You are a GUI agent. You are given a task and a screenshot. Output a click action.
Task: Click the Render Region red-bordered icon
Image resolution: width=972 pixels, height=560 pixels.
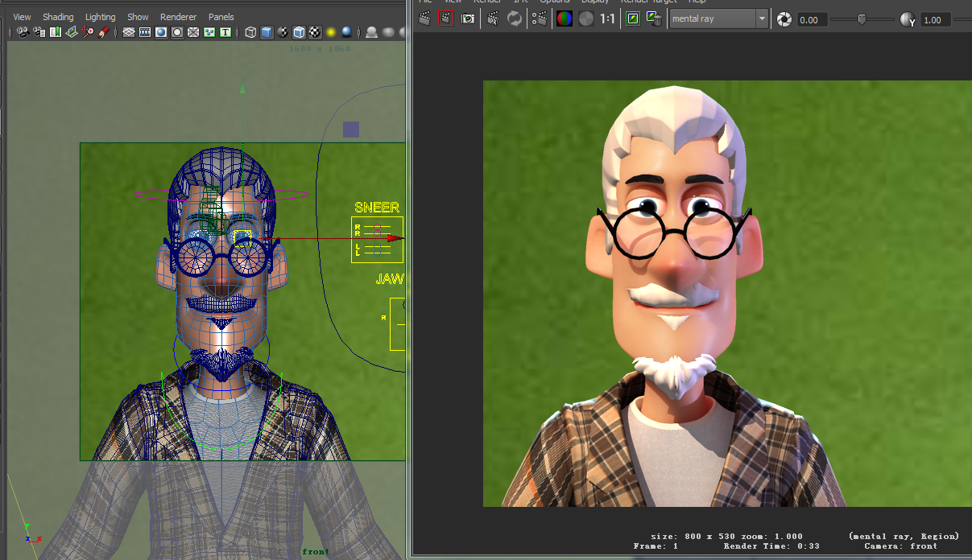pos(445,19)
